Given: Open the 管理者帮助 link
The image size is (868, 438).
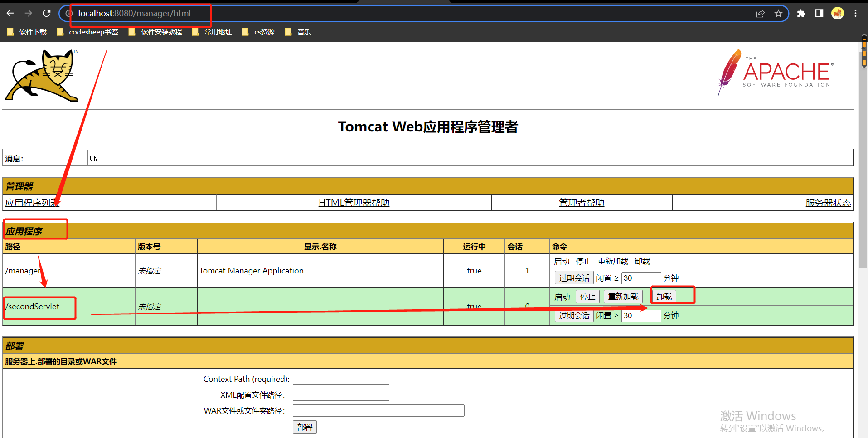Looking at the screenshot, I should point(582,203).
